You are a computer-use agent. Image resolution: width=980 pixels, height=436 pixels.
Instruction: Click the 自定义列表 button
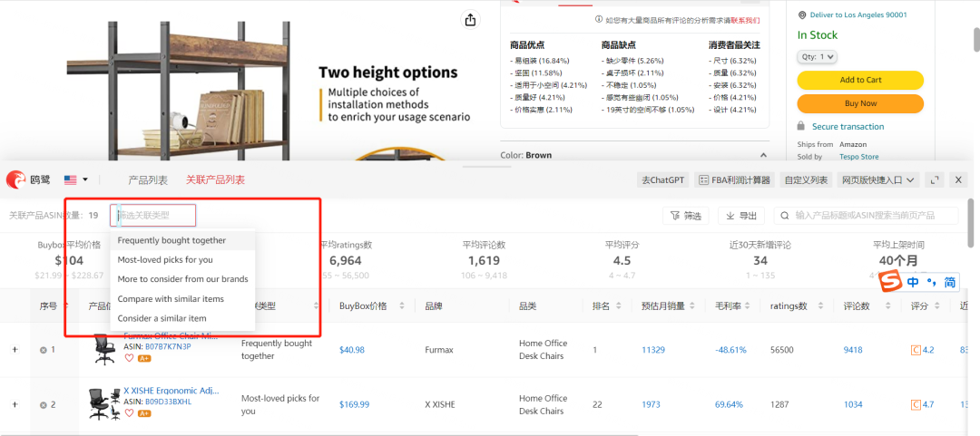(807, 179)
